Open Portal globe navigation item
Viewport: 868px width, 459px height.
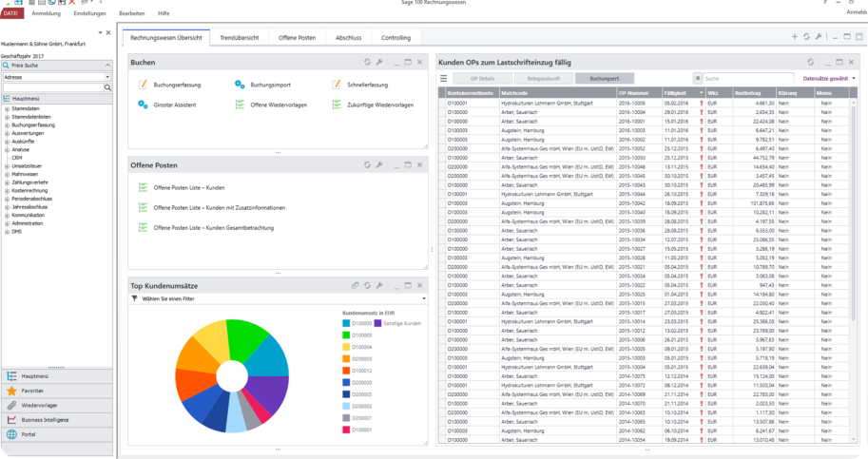[x=56, y=434]
